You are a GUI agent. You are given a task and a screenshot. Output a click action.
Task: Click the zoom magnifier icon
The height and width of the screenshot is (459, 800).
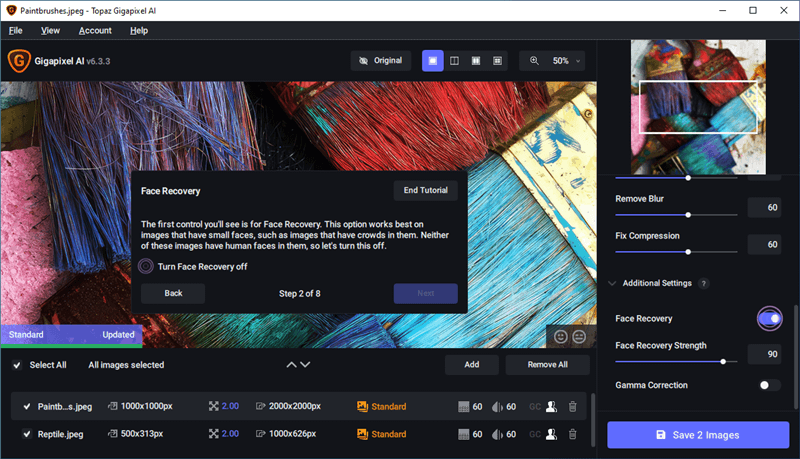click(x=534, y=61)
